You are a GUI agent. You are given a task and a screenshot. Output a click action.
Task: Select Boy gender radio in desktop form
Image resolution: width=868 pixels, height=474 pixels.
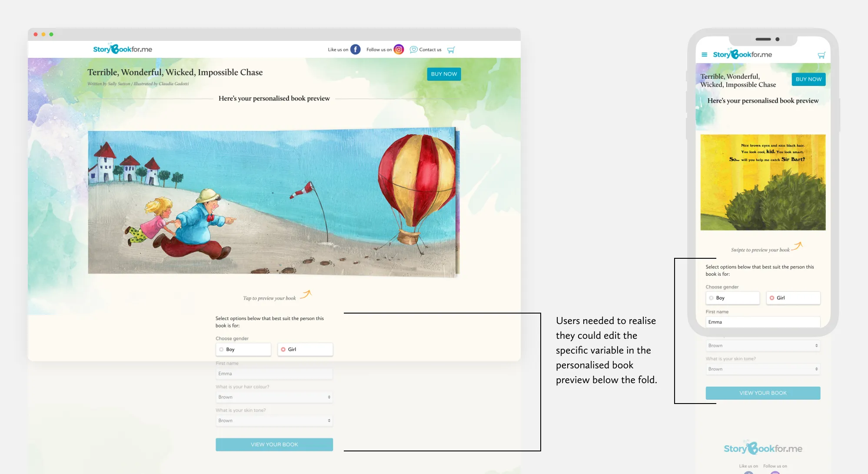tap(243, 349)
